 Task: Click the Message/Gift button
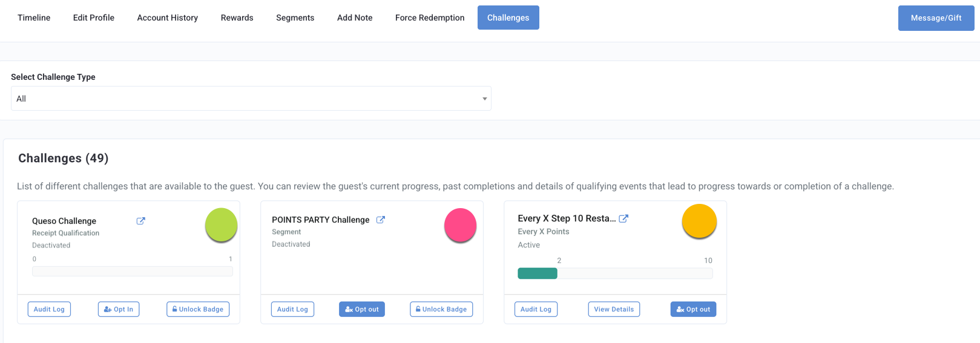936,18
